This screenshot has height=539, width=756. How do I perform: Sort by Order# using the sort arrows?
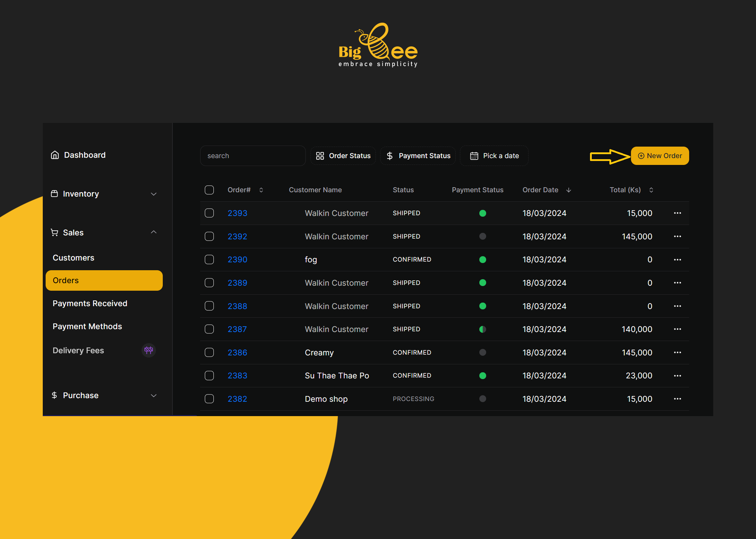pyautogui.click(x=261, y=190)
